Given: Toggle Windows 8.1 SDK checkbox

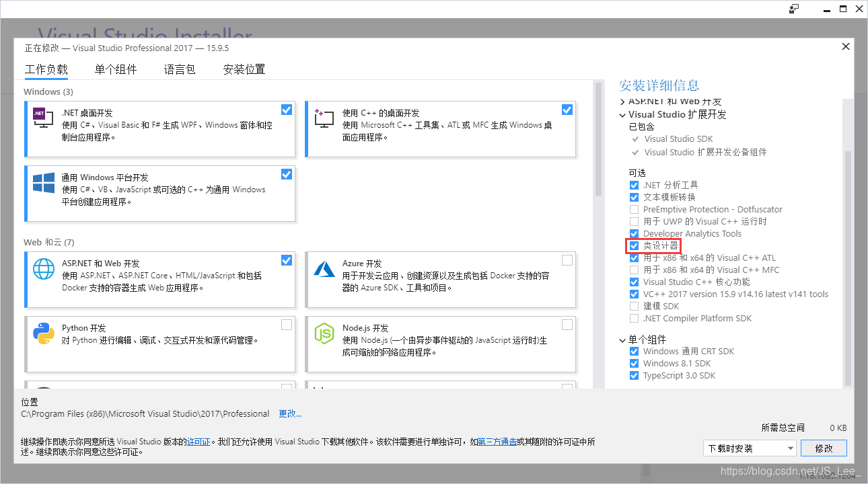Looking at the screenshot, I should pyautogui.click(x=634, y=363).
